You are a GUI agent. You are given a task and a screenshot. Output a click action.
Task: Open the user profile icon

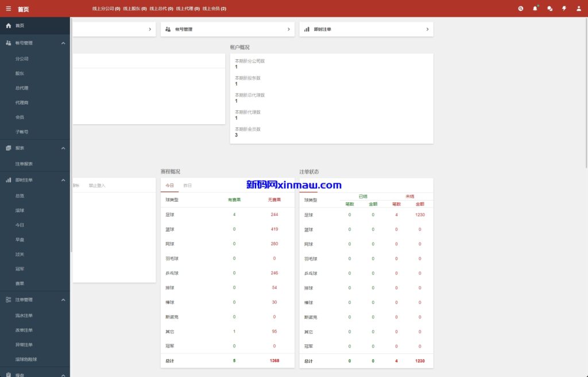pyautogui.click(x=578, y=9)
